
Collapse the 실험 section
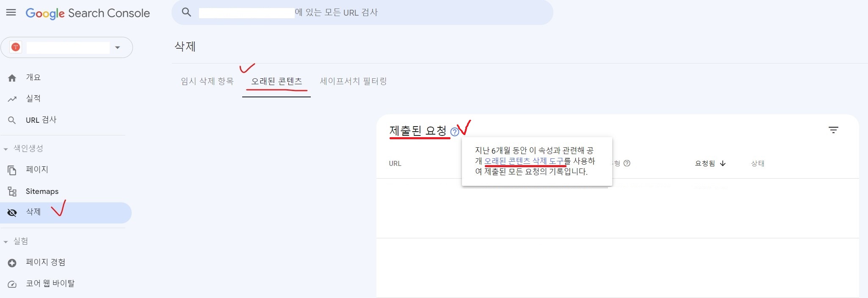click(6, 241)
